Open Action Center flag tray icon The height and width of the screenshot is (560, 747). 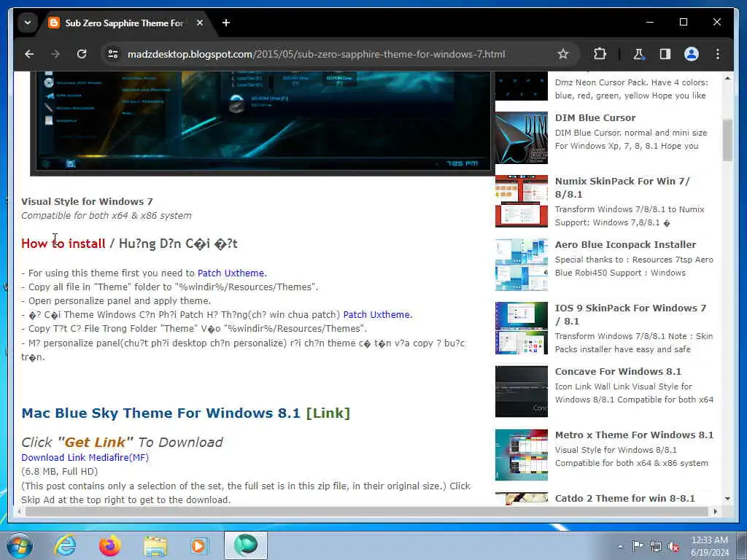[638, 546]
